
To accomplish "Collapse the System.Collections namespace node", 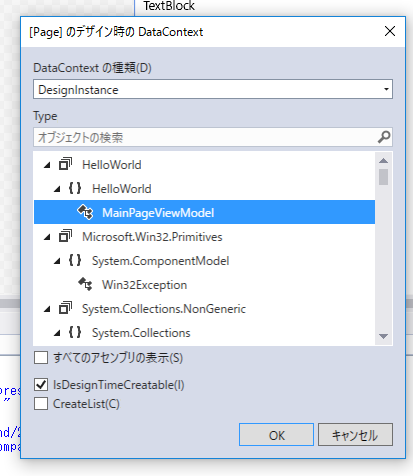I will pyautogui.click(x=57, y=333).
